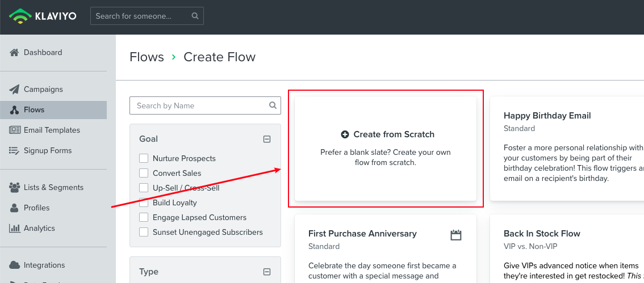The image size is (644, 283).
Task: Select the Engage Lapsed Customers checkbox
Action: [143, 217]
